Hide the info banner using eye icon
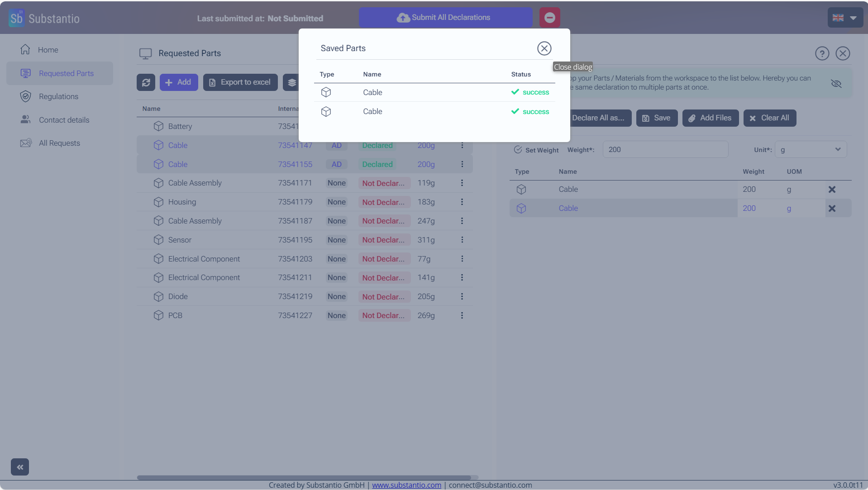 836,83
